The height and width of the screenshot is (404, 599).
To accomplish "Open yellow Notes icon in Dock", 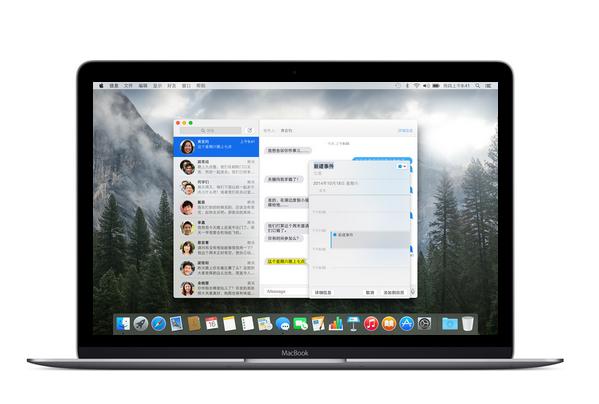I will click(229, 324).
